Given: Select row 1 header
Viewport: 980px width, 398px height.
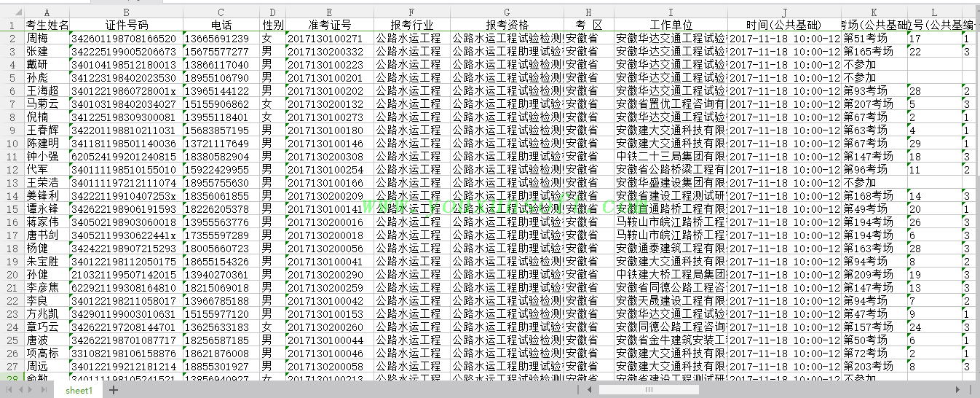Looking at the screenshot, I should (x=12, y=25).
